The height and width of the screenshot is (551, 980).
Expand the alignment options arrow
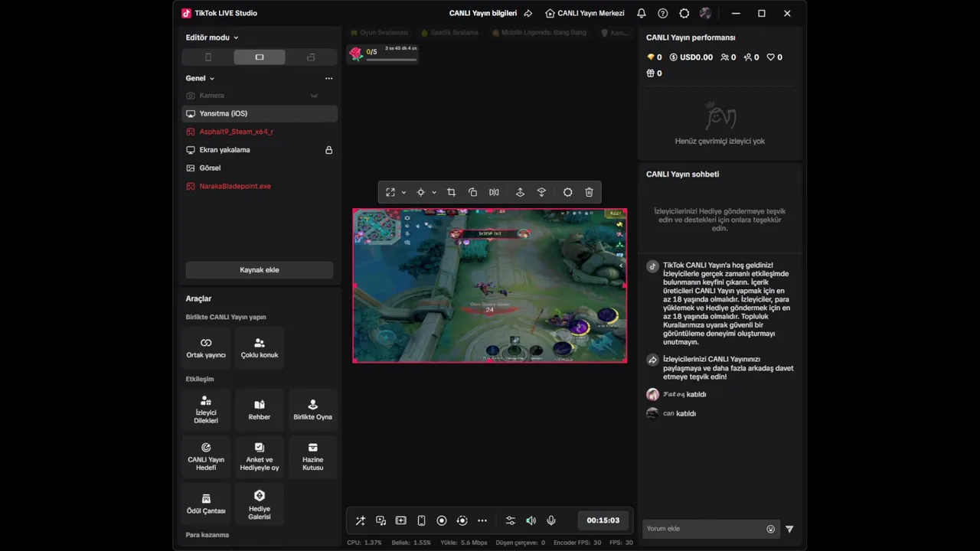click(x=434, y=193)
